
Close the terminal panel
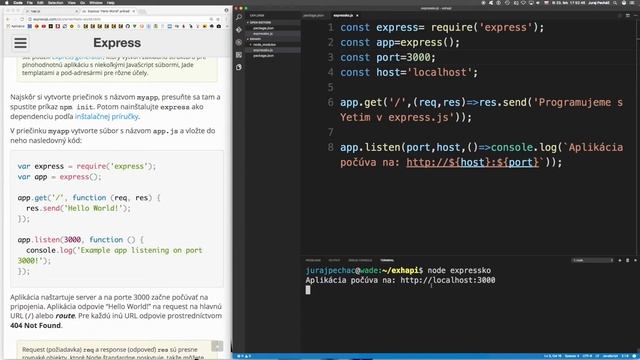coord(636,260)
